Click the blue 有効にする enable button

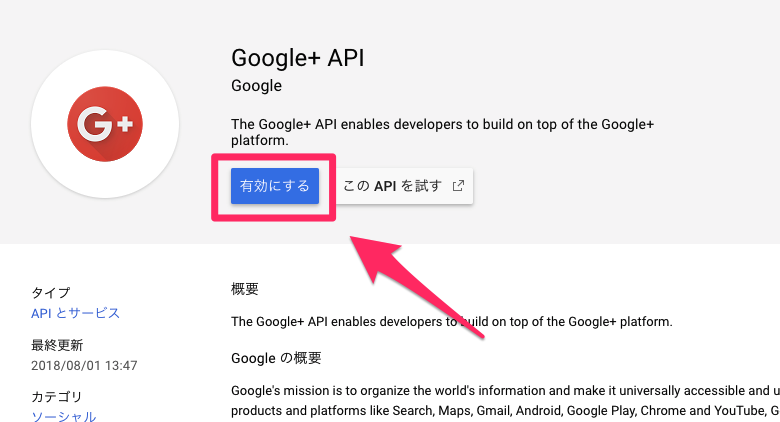click(275, 186)
